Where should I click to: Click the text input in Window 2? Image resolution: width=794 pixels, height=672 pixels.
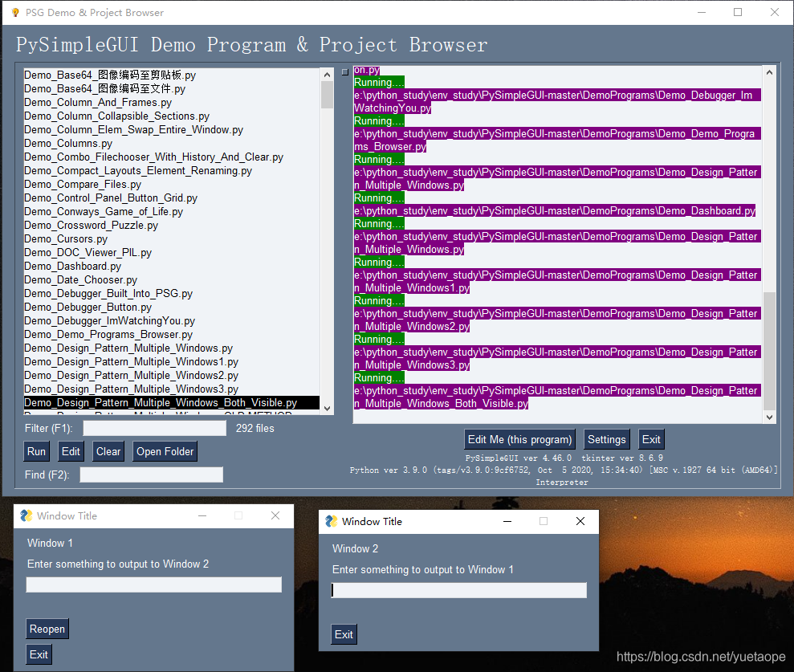(458, 590)
